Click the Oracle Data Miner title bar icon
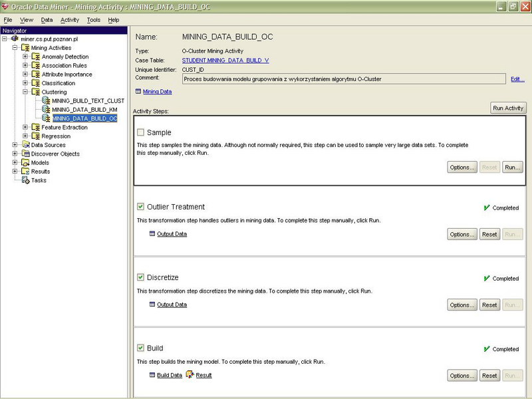This screenshot has width=532, height=399. point(5,6)
